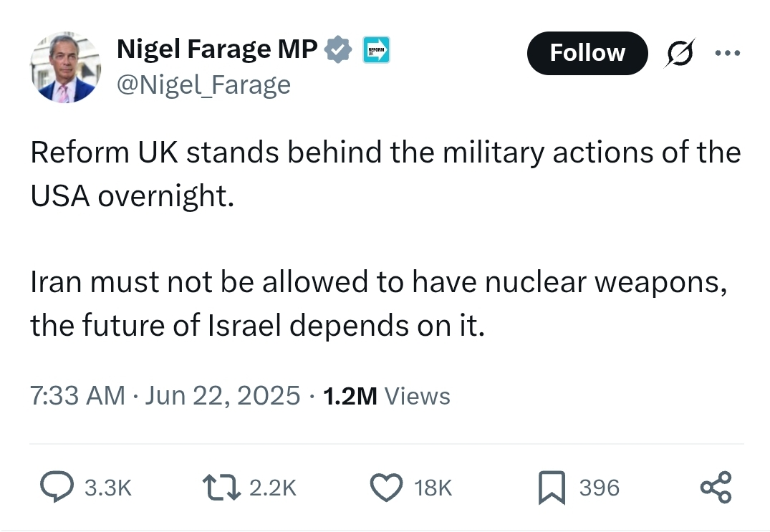Click the Nigel Farage MP display name
Viewport: 770px width, 532px height.
(217, 49)
